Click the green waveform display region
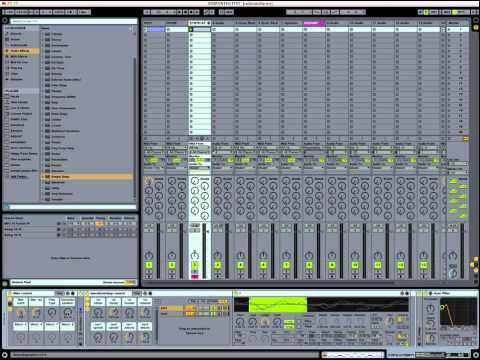 pyautogui.click(x=278, y=305)
